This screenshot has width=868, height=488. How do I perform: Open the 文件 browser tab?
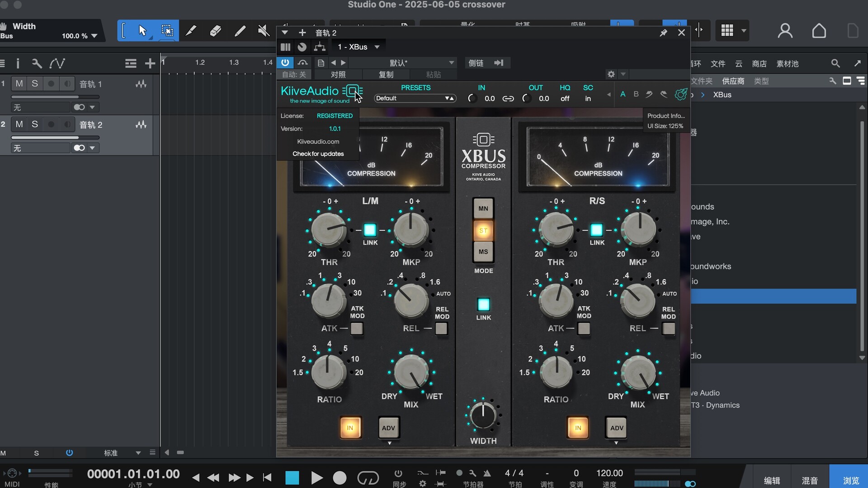click(718, 64)
